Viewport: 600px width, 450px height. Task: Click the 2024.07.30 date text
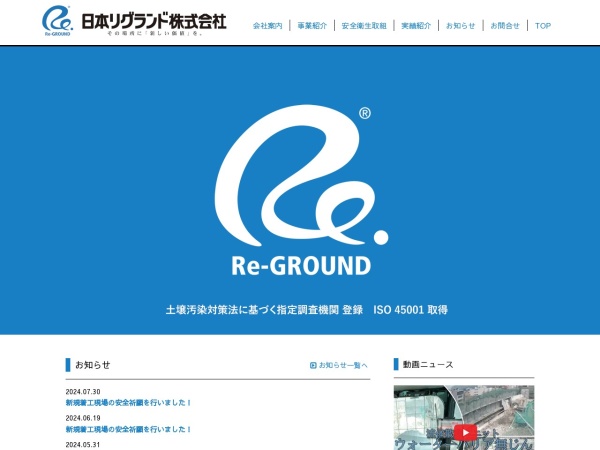click(x=83, y=391)
